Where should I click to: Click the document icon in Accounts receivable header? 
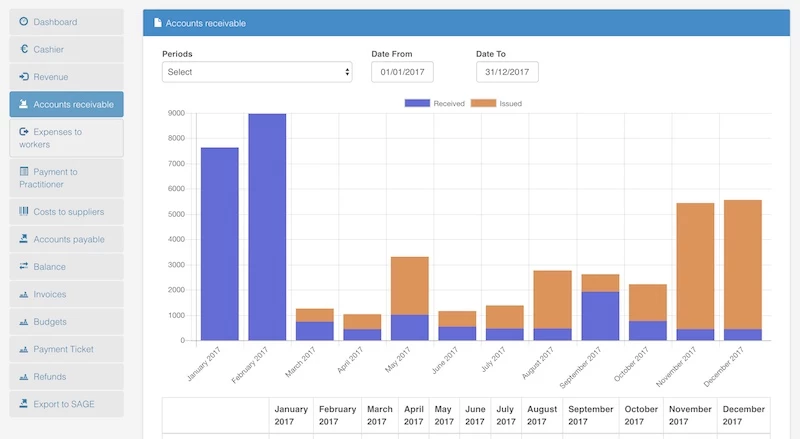(157, 23)
